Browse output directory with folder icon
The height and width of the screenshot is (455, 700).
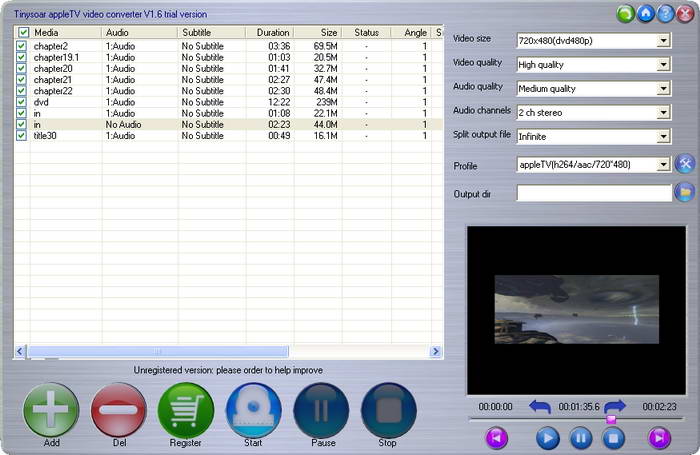[x=685, y=192]
